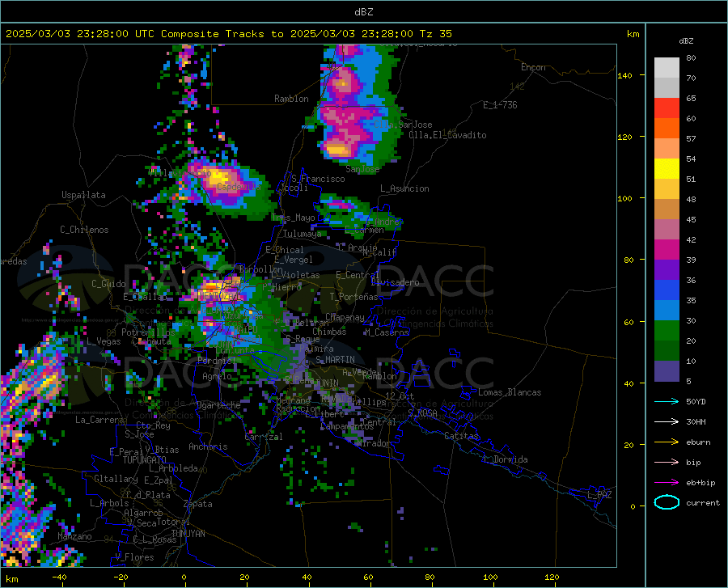Click the E_1-736 map label
This screenshot has height=588, width=728.
point(500,105)
